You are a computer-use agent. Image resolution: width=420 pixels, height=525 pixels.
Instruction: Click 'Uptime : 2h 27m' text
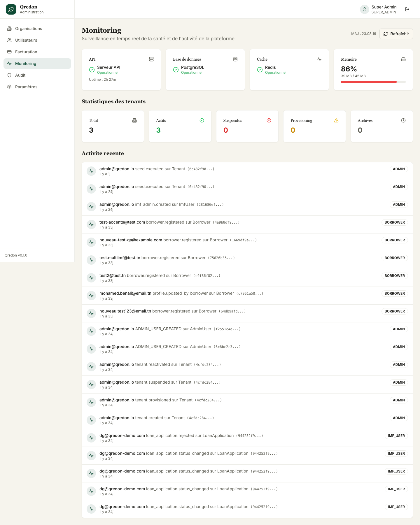(102, 80)
